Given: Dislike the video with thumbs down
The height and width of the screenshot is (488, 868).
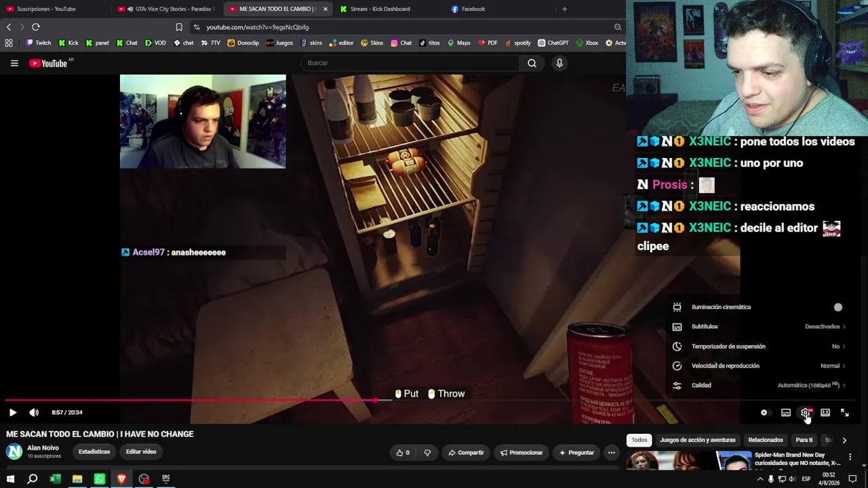Looking at the screenshot, I should click(x=427, y=453).
